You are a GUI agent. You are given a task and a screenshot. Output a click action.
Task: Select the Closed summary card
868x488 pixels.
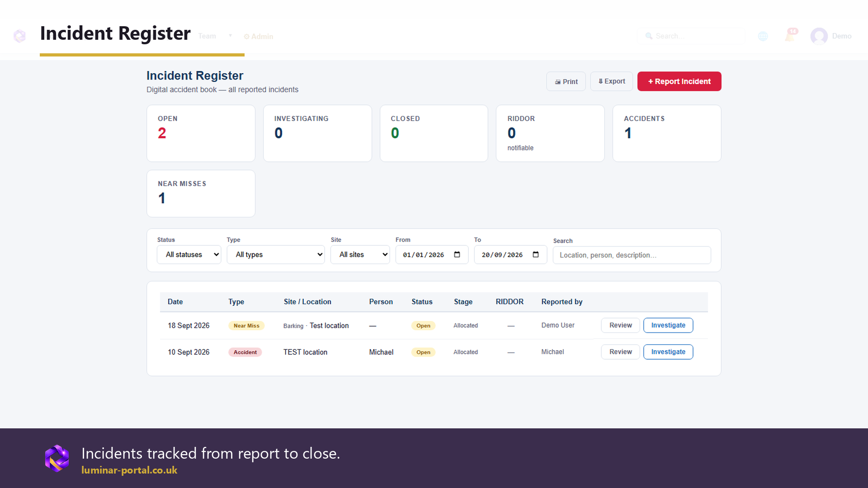coord(434,133)
